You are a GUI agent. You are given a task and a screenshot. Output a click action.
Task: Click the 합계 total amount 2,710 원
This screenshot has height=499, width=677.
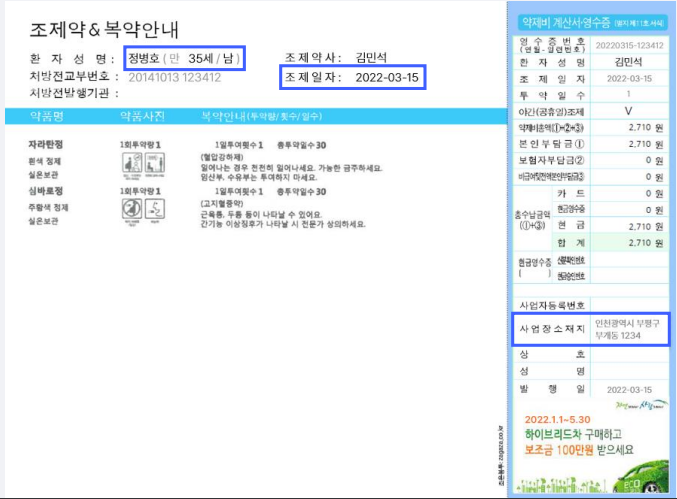pyautogui.click(x=628, y=241)
